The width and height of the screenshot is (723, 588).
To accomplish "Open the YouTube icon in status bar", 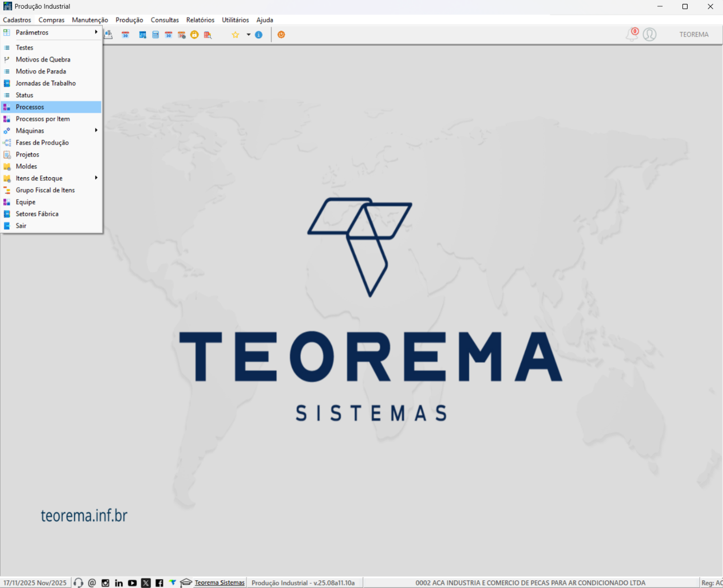I will (132, 583).
